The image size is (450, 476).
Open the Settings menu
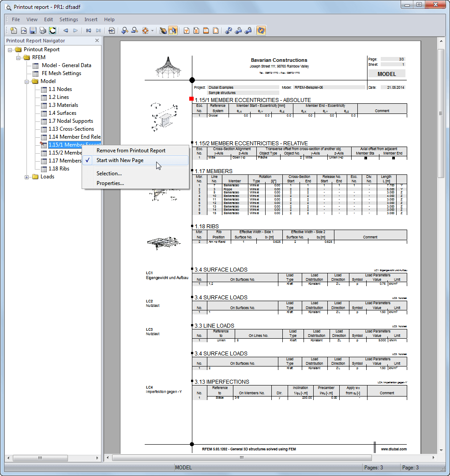[x=68, y=19]
